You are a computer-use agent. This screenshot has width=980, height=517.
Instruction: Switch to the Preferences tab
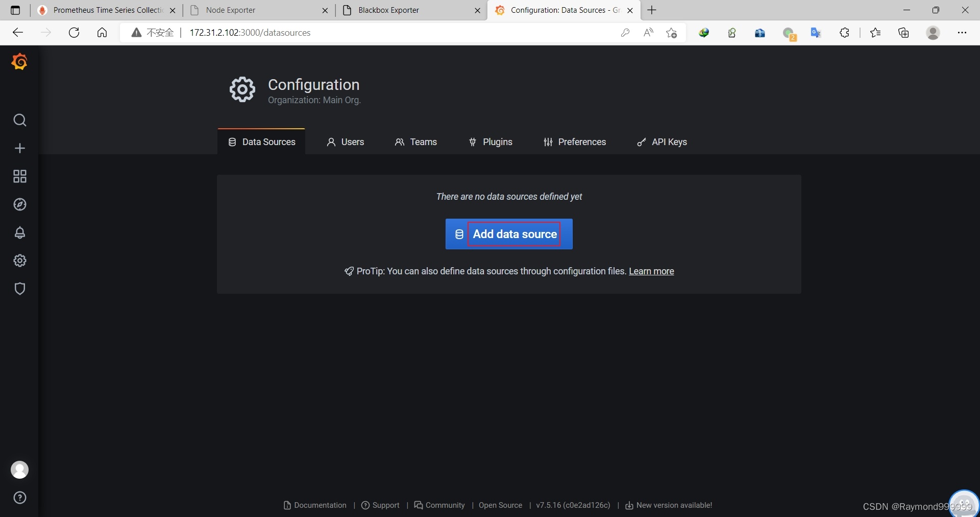575,142
